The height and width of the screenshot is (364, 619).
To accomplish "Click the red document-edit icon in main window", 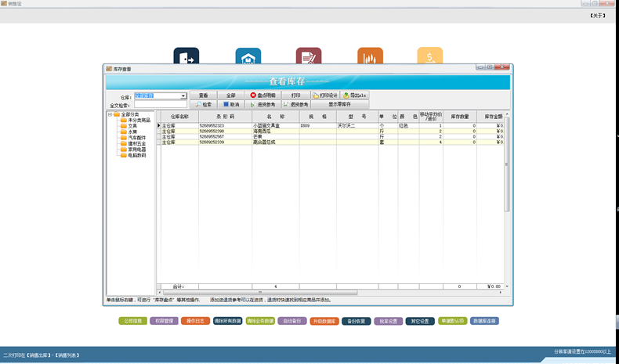I will click(309, 56).
